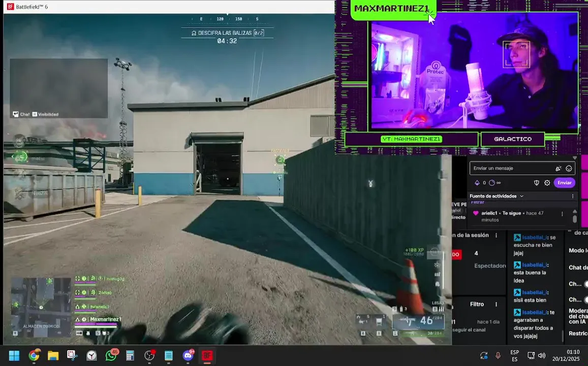588x366 pixels.
Task: Click the Bits diamond icon
Action: (477, 182)
